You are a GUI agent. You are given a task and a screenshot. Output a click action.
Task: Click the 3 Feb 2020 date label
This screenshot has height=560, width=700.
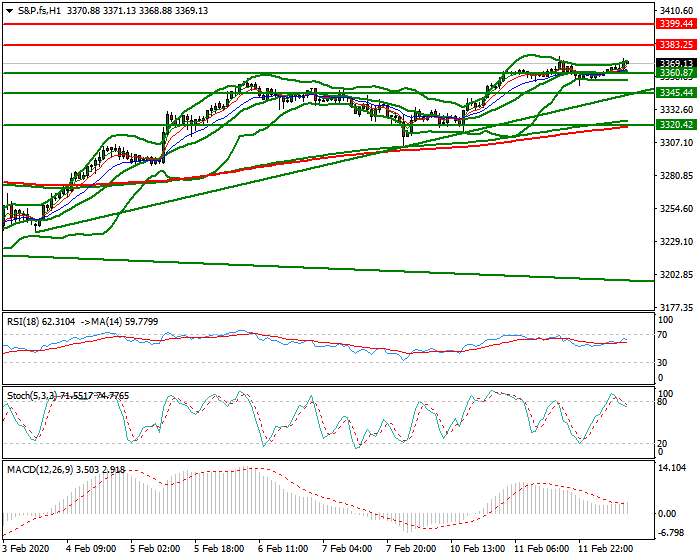pyautogui.click(x=26, y=548)
